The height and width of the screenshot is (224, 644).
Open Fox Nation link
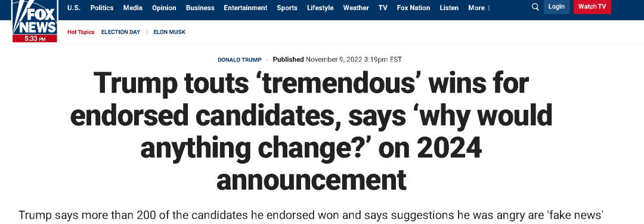click(x=414, y=8)
